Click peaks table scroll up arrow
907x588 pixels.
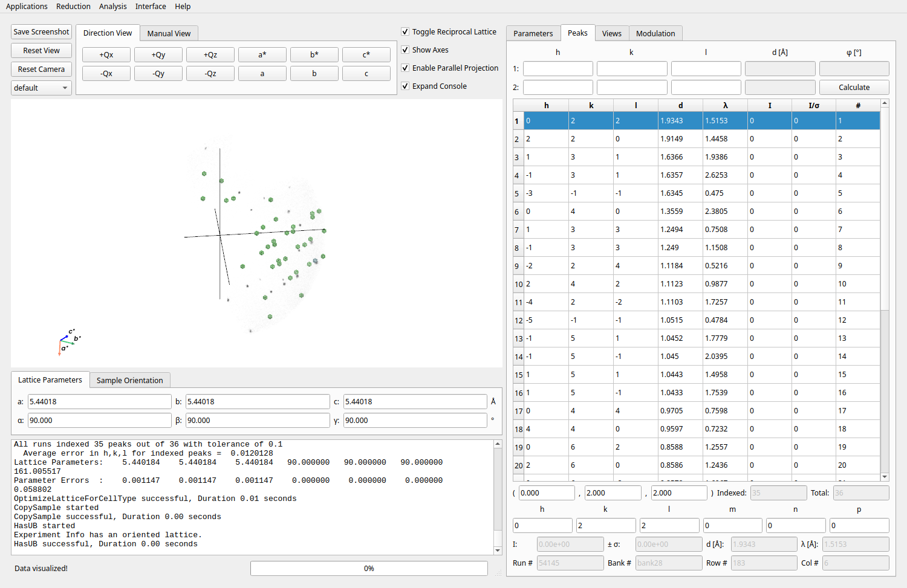[x=885, y=103]
